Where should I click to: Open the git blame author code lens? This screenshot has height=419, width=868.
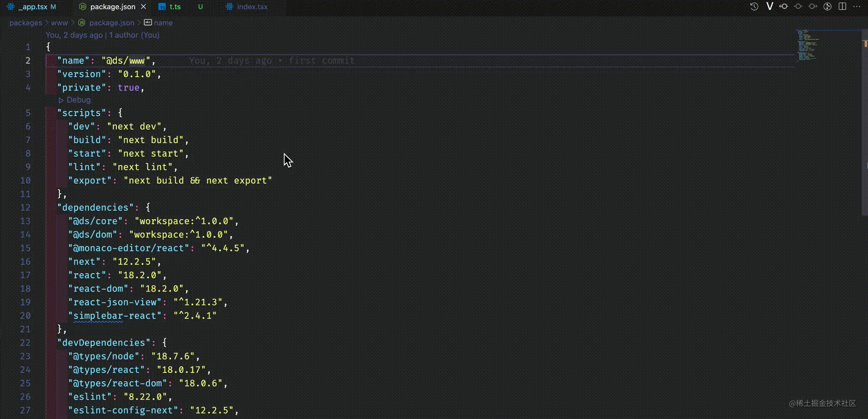point(103,35)
